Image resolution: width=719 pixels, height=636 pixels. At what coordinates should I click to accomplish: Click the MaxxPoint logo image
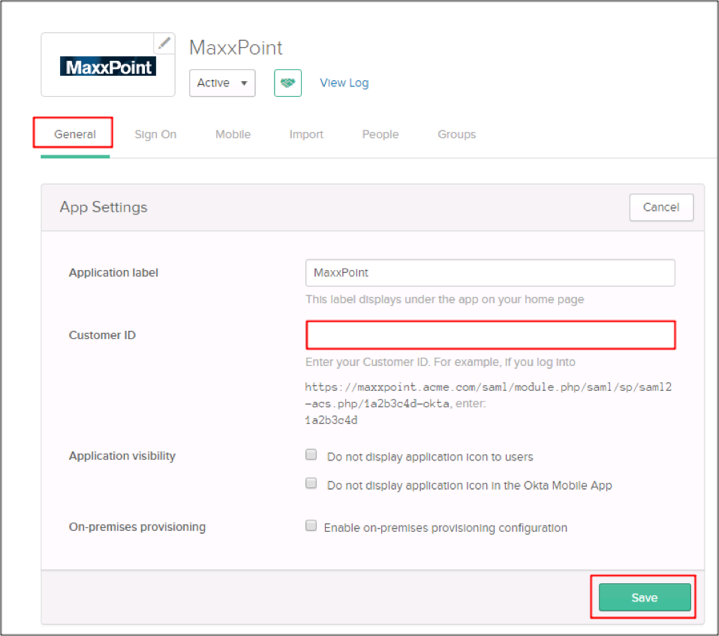[108, 67]
